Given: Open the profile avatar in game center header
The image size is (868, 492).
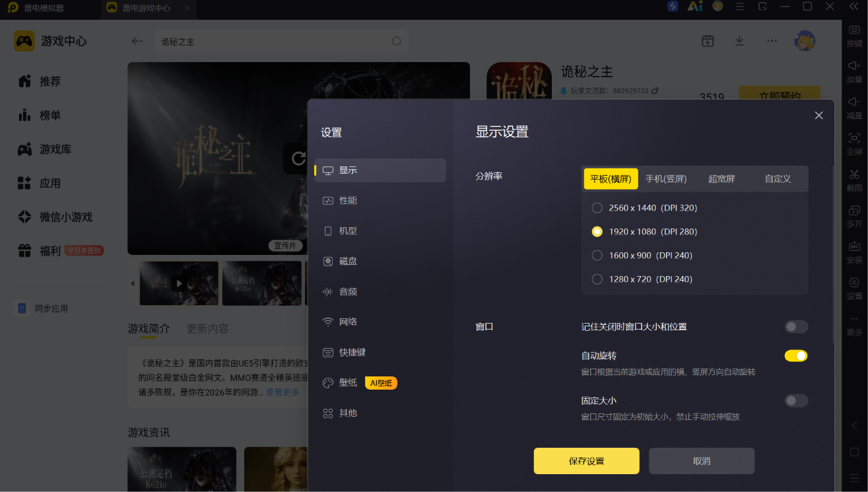Looking at the screenshot, I should (805, 41).
